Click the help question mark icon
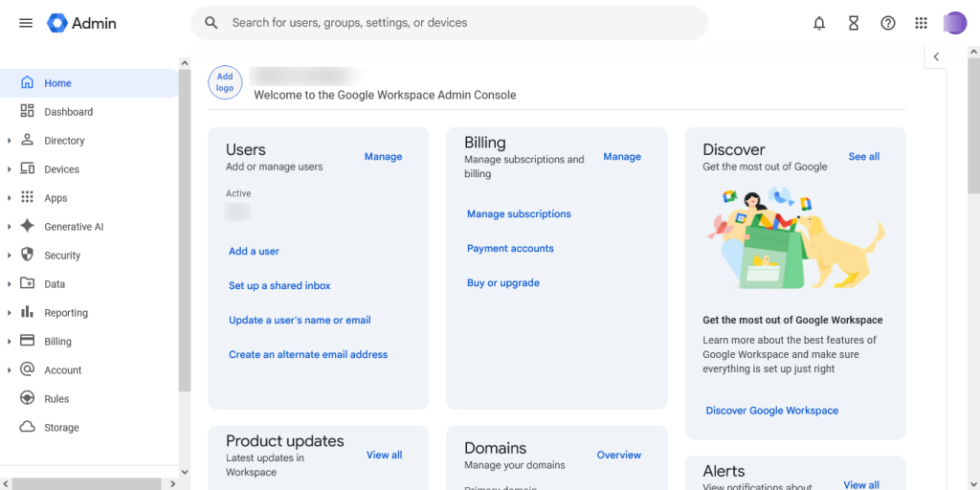Screen dimensions: 980x490 point(888,23)
